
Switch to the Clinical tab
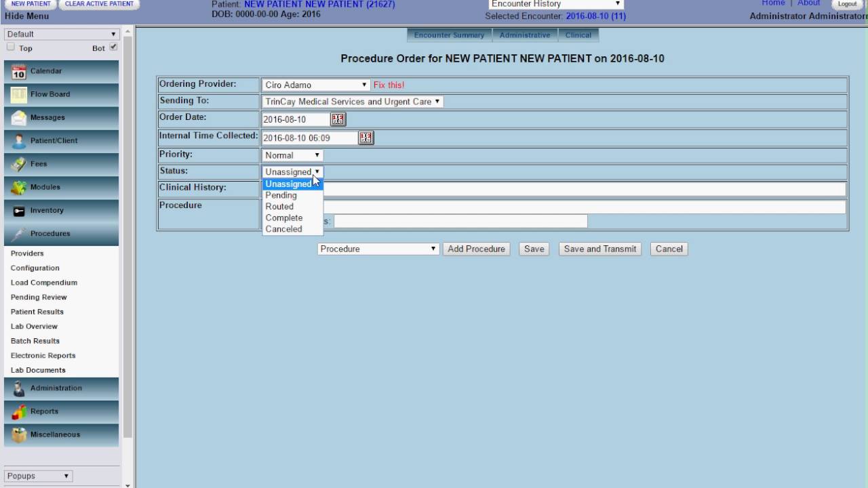(x=578, y=35)
